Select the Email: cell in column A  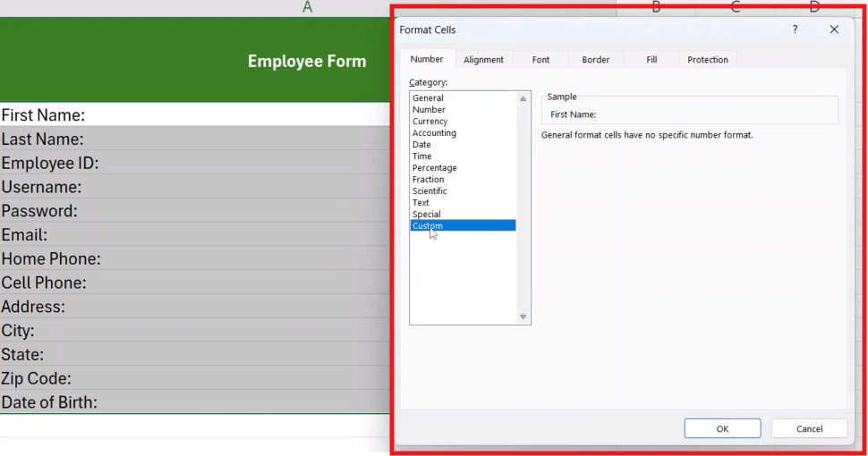click(x=195, y=234)
